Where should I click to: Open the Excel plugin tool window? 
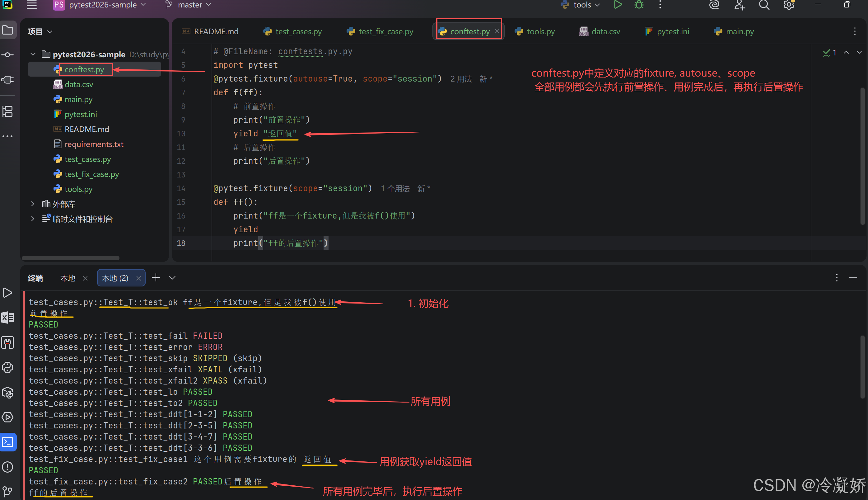[x=7, y=318]
